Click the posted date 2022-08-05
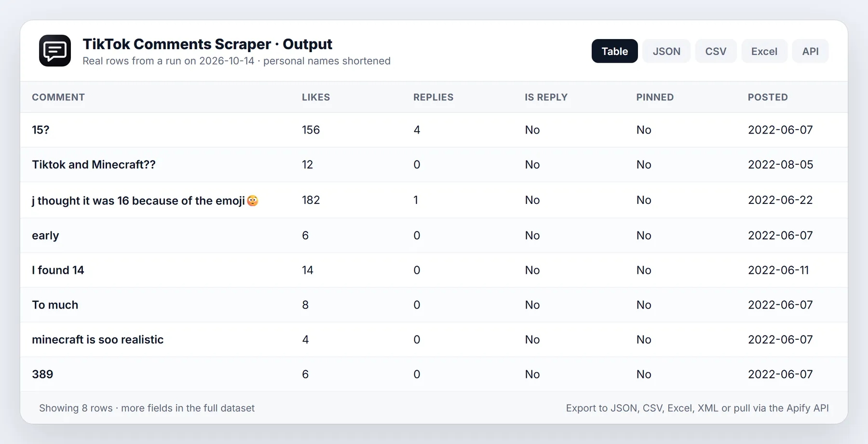Screen dimensions: 868x444 tap(780, 165)
